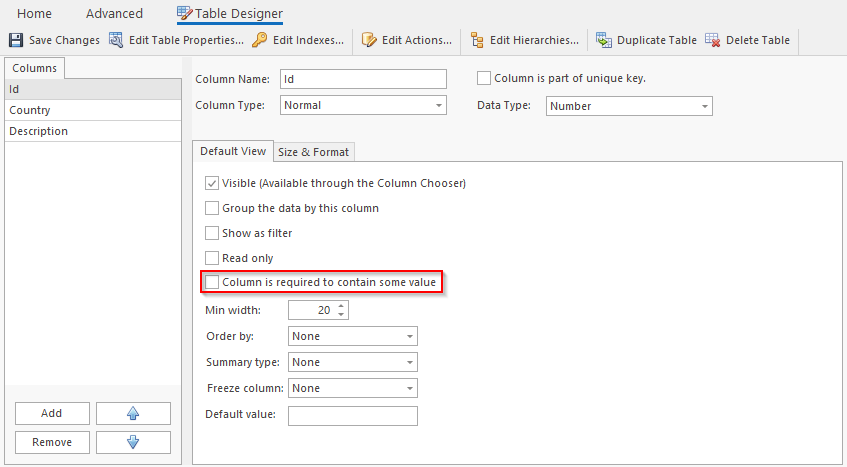
Task: Click the Add column button
Action: (x=52, y=413)
